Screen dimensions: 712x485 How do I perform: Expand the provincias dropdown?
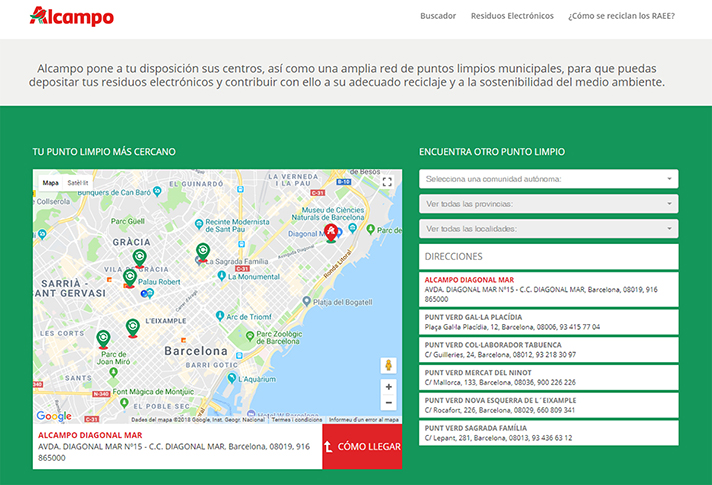point(548,204)
